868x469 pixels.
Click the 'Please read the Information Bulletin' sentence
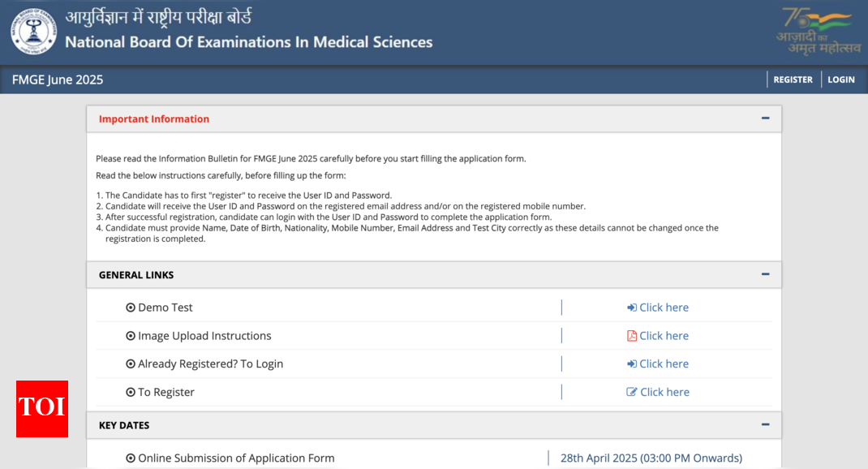click(x=311, y=159)
